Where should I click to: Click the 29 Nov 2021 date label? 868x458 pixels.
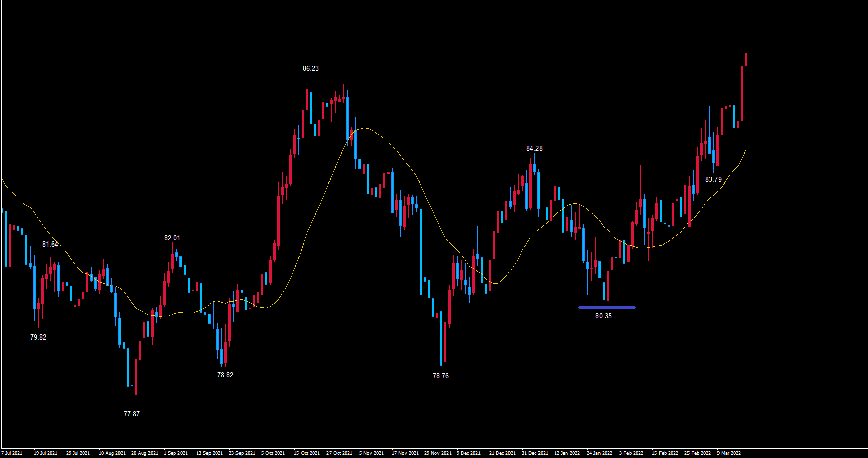437,453
